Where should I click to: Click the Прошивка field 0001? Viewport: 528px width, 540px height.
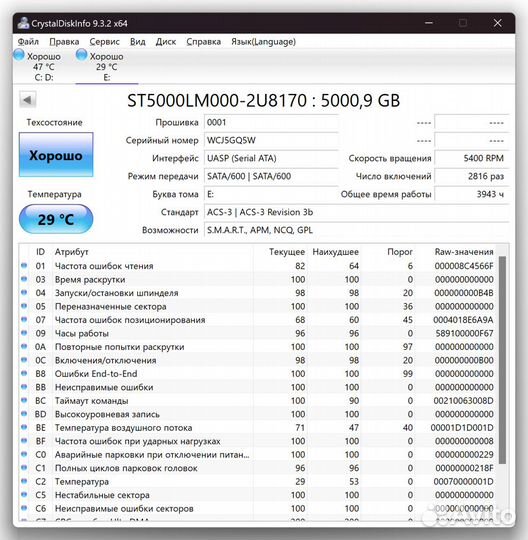(271, 122)
